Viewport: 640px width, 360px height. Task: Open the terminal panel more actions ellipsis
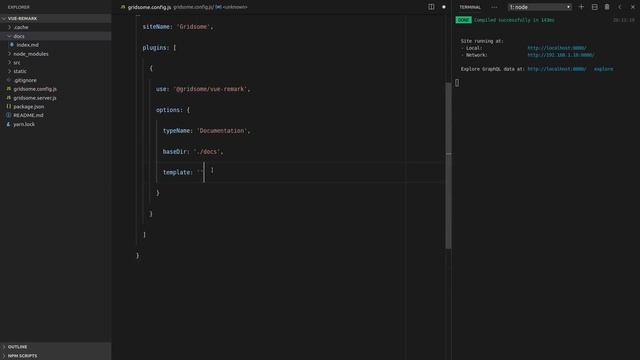(494, 7)
